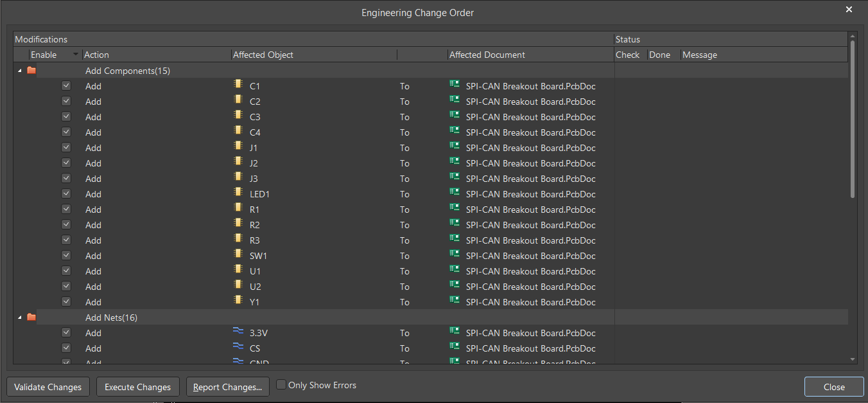The image size is (868, 403).
Task: Click the J1 component icon
Action: click(x=238, y=147)
